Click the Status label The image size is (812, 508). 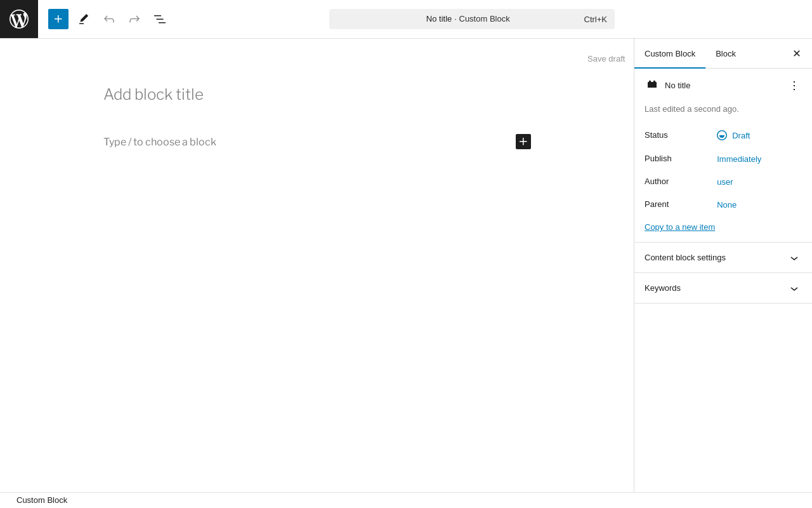click(x=656, y=135)
